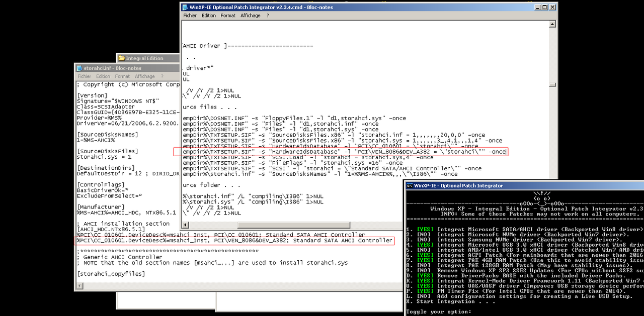Click option 6 Integrat ACPI Patch line

pos(525,255)
